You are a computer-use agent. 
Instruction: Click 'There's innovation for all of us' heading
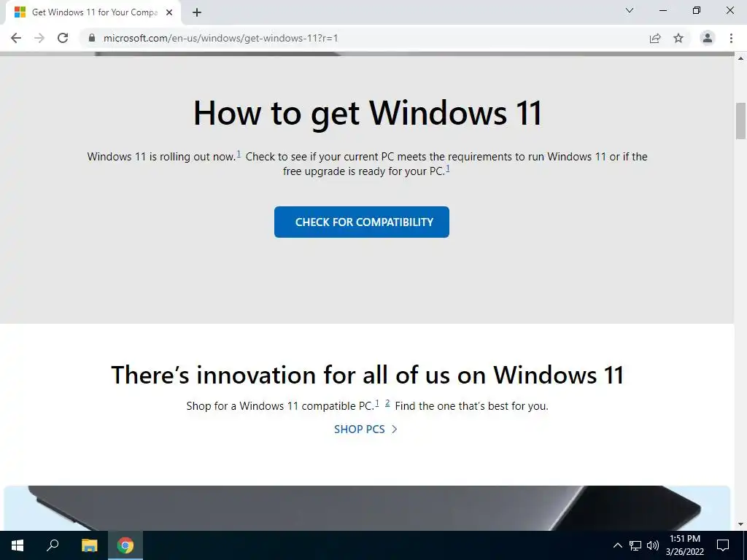pos(368,374)
